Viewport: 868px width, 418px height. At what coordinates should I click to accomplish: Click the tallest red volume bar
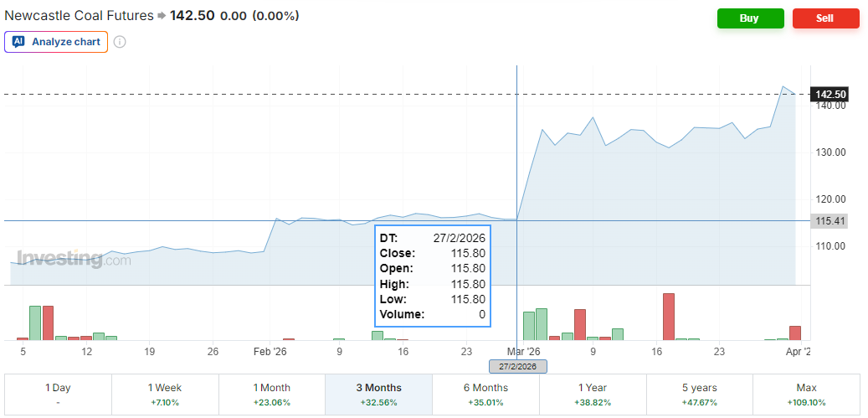[x=668, y=317]
